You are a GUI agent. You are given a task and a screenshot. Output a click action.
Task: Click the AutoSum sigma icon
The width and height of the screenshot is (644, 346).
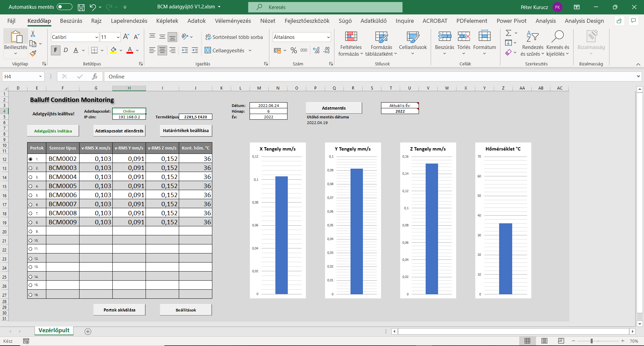(x=508, y=33)
